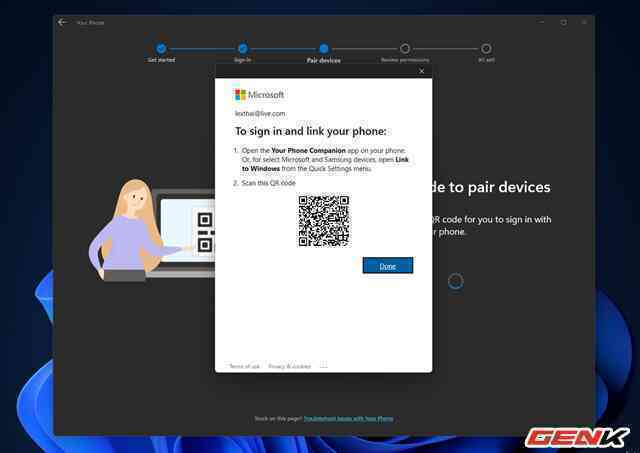640x453 pixels.
Task: Click the Get started step label
Action: [x=161, y=60]
